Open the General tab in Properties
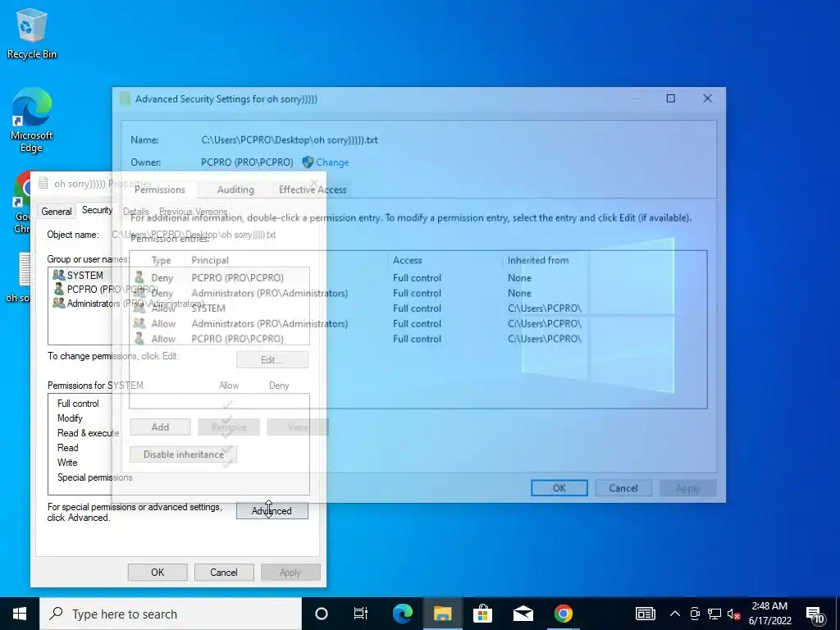Image resolution: width=840 pixels, height=630 pixels. coord(57,211)
